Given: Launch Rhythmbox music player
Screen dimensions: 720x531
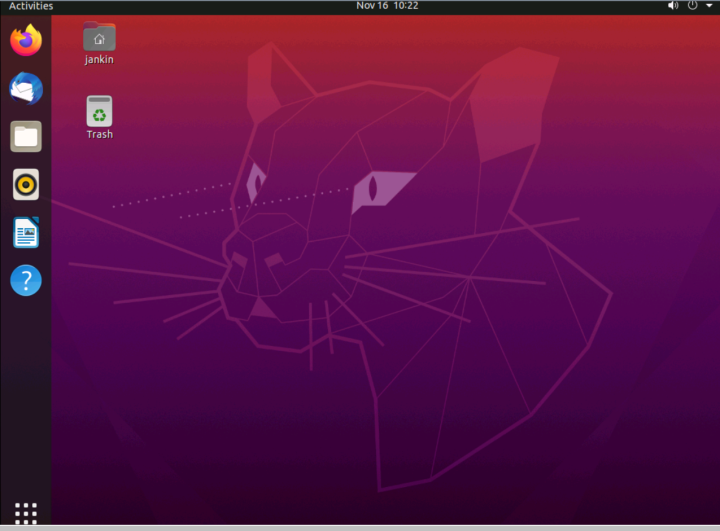Looking at the screenshot, I should tap(26, 185).
